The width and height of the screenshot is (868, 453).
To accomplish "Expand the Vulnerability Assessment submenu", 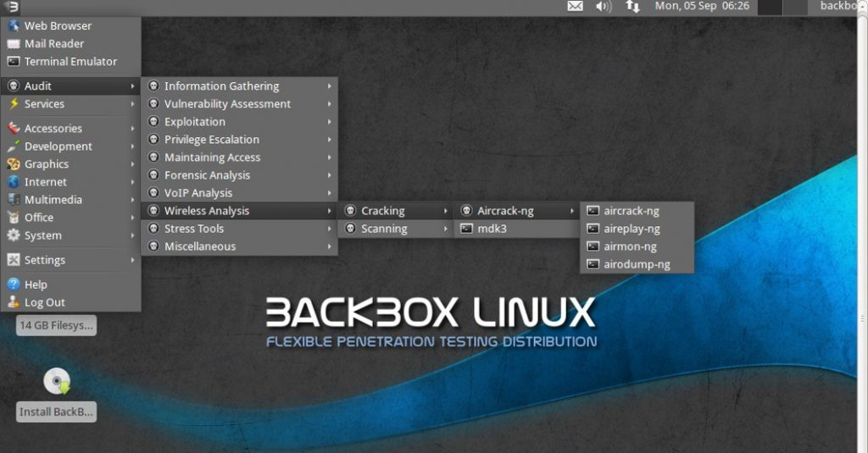I will point(227,104).
